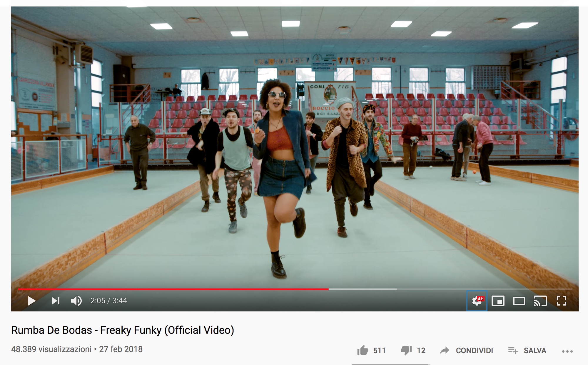Play the paused video
This screenshot has width=588, height=365.
[x=32, y=301]
